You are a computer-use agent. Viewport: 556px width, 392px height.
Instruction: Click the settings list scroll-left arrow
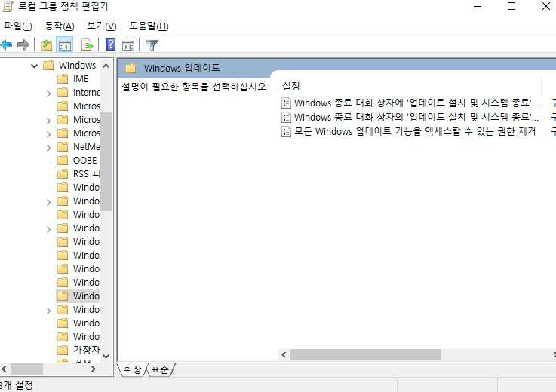284,354
